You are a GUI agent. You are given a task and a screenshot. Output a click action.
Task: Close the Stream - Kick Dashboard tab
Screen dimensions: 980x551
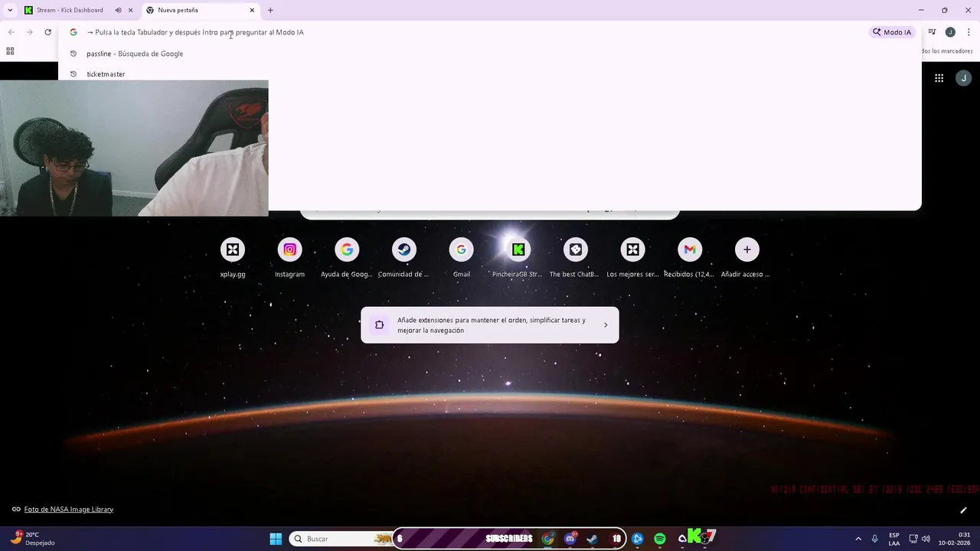pyautogui.click(x=131, y=10)
